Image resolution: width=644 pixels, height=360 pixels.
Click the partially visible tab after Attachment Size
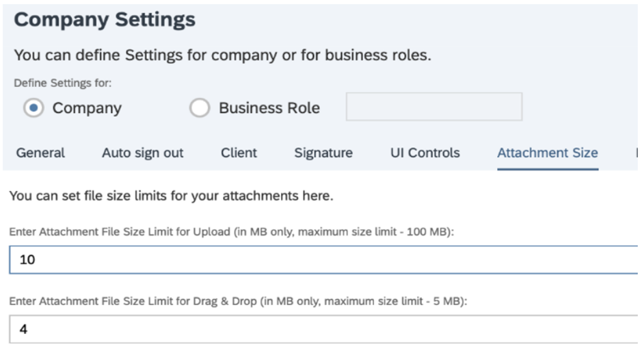(x=636, y=153)
